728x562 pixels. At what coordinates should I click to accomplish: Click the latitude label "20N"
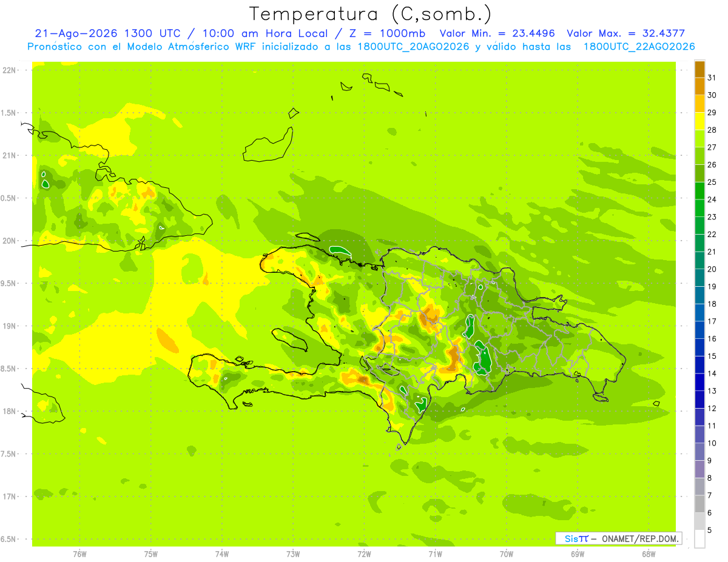click(10, 241)
